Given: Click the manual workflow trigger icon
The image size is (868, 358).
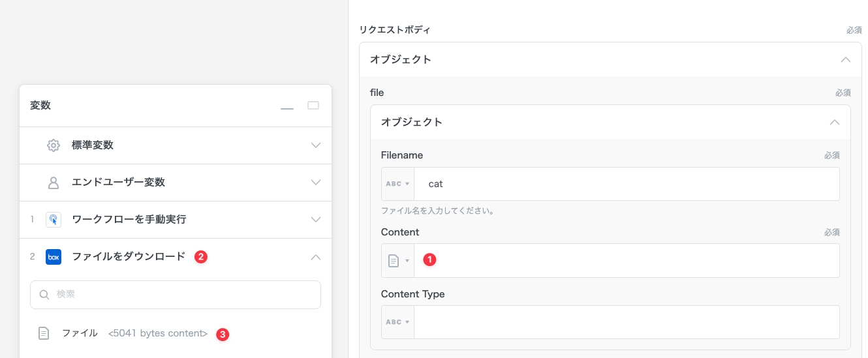Looking at the screenshot, I should click(x=54, y=220).
